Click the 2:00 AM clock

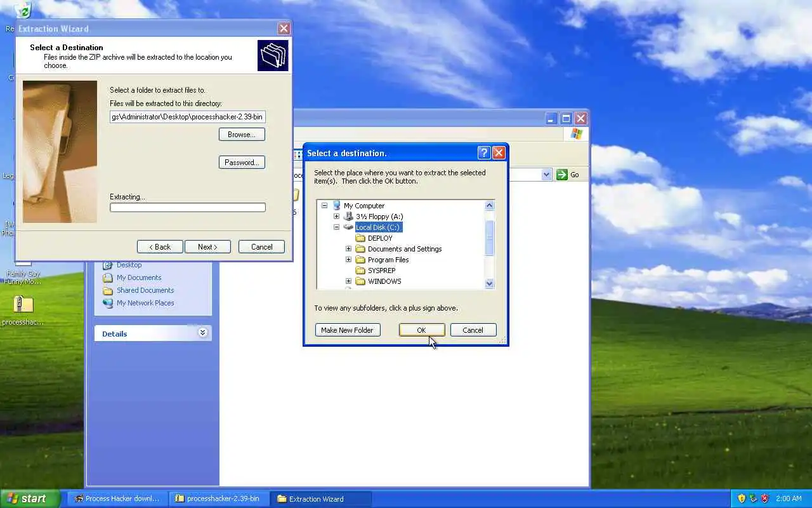(789, 498)
